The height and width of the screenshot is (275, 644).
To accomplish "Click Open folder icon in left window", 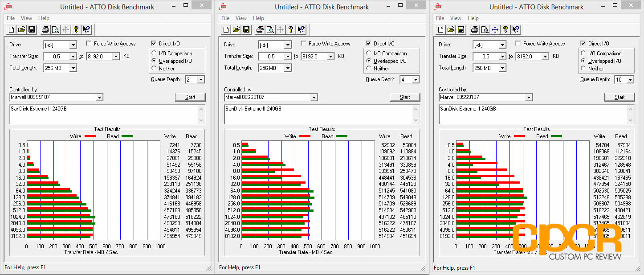I will point(21,29).
